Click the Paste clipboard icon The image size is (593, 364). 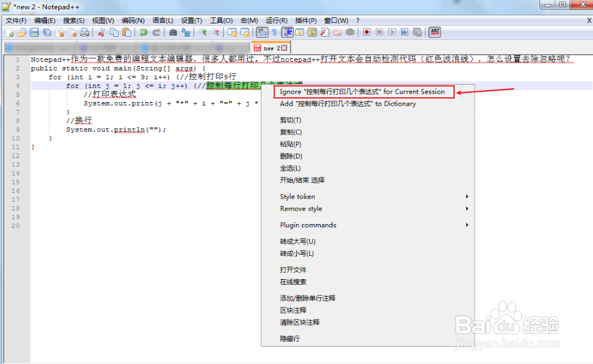pyautogui.click(x=127, y=32)
